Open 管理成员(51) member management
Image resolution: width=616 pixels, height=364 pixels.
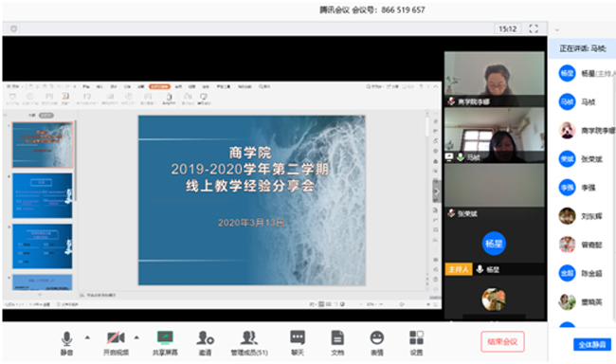(249, 343)
